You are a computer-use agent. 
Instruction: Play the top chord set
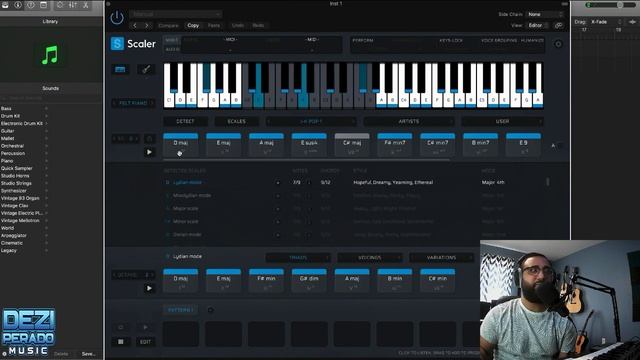[149, 152]
